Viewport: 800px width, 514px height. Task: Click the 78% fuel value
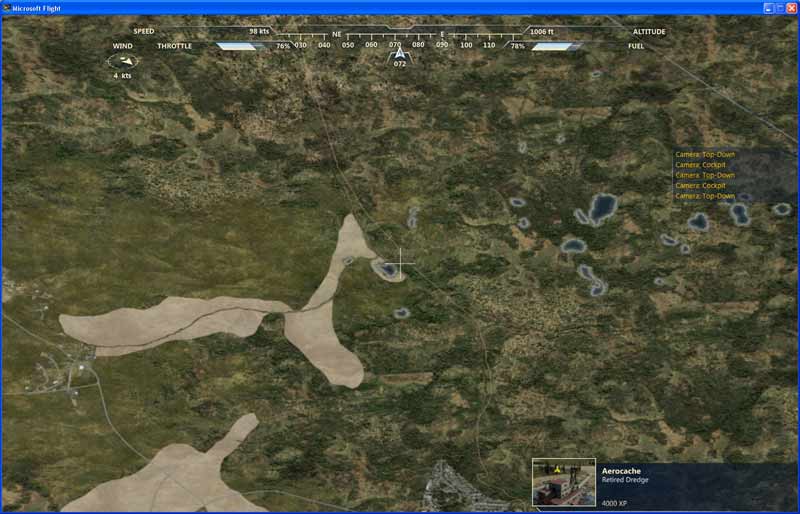[x=518, y=46]
